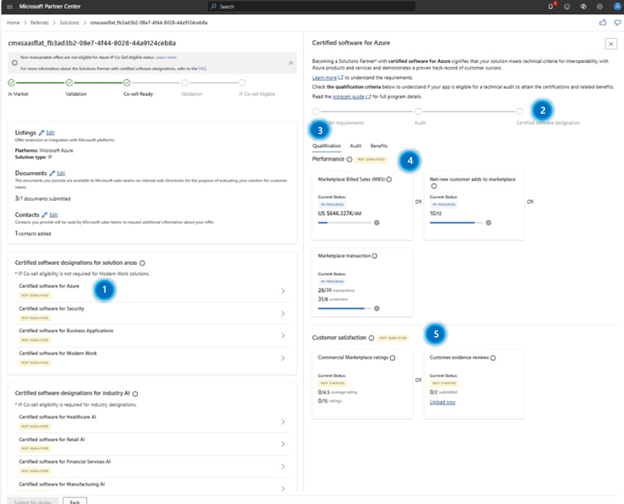
Task: Switch to the Audit tab
Action: pyautogui.click(x=355, y=146)
